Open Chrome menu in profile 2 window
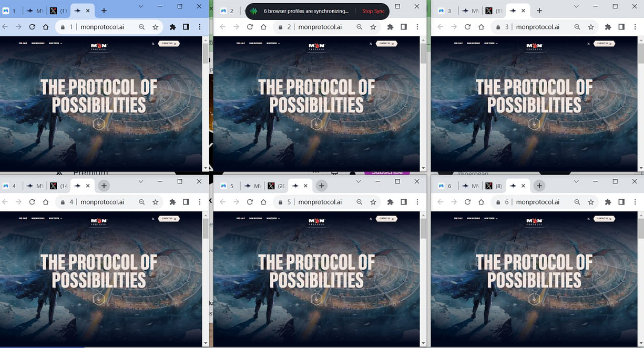The height and width of the screenshot is (348, 644). click(417, 27)
